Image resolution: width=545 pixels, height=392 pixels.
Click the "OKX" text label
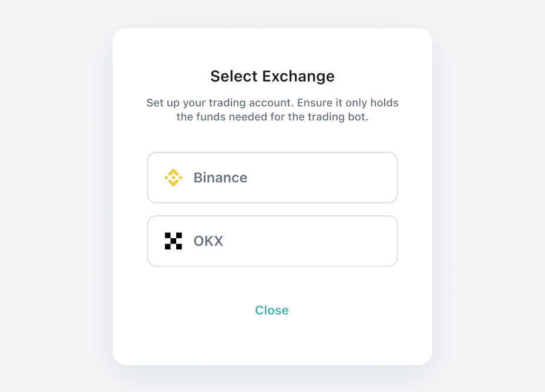[x=208, y=241]
